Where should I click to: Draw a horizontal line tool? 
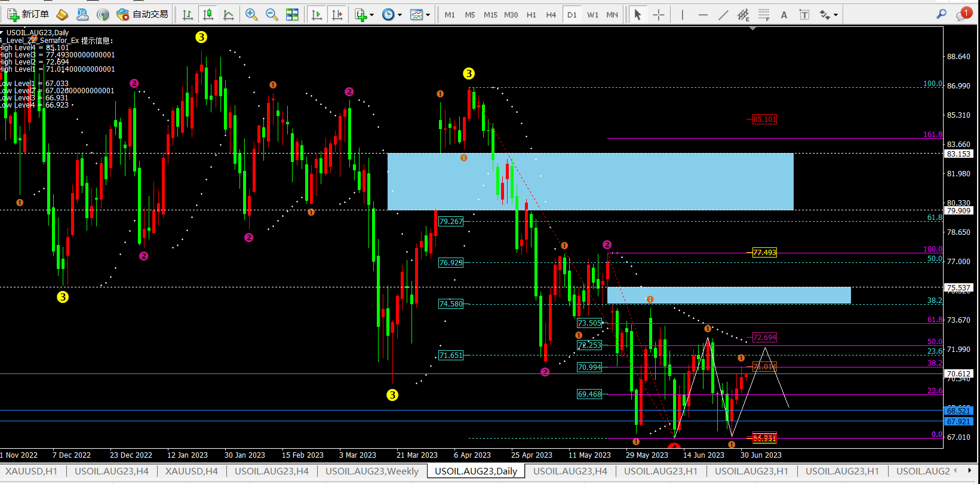pyautogui.click(x=703, y=14)
